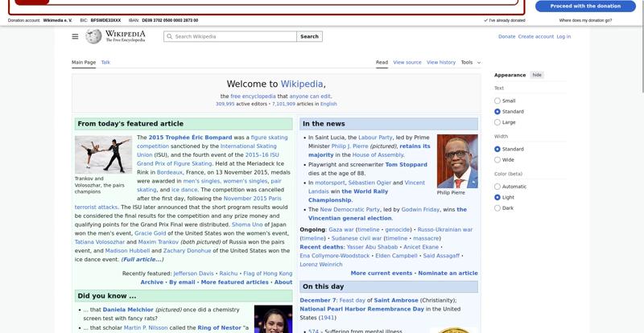Click Proceed with the donation button
Image resolution: width=644 pixels, height=333 pixels.
click(x=585, y=6)
